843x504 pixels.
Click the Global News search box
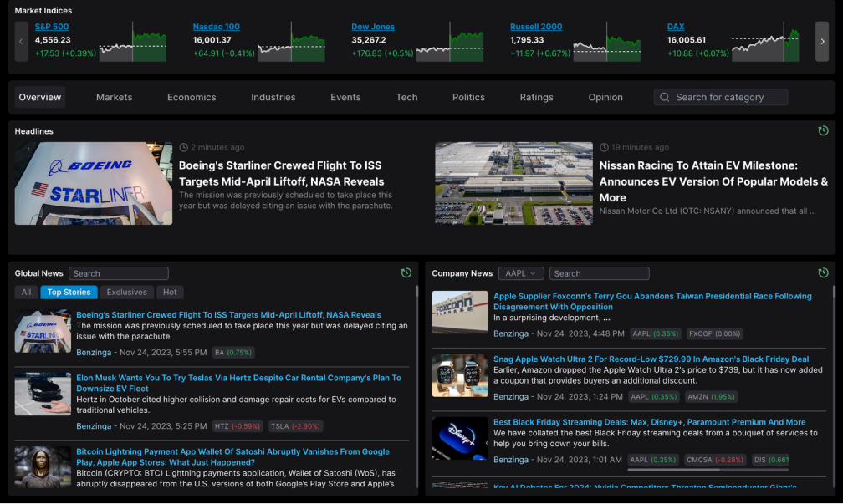(118, 273)
